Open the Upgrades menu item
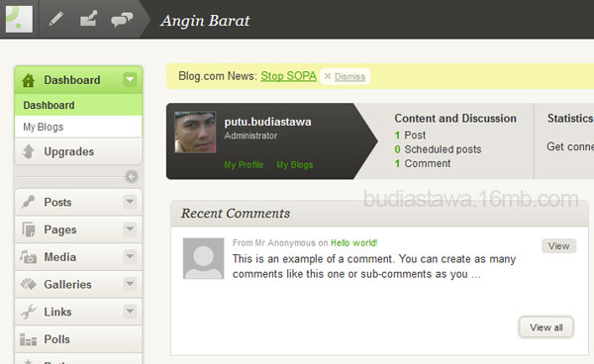The image size is (594, 364). (78, 151)
